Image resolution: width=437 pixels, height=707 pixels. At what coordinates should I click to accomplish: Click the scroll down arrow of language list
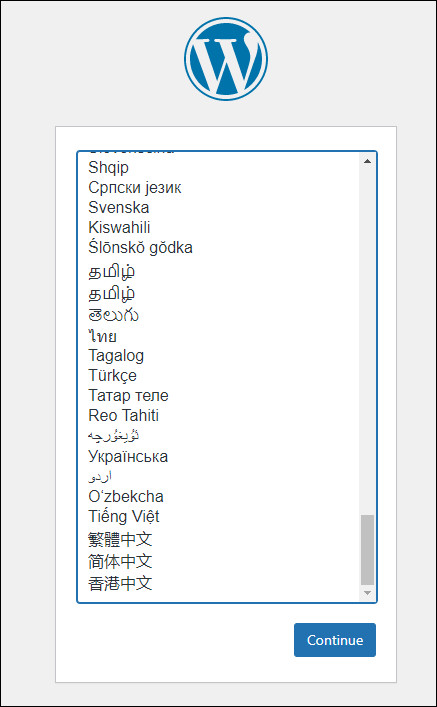[367, 592]
